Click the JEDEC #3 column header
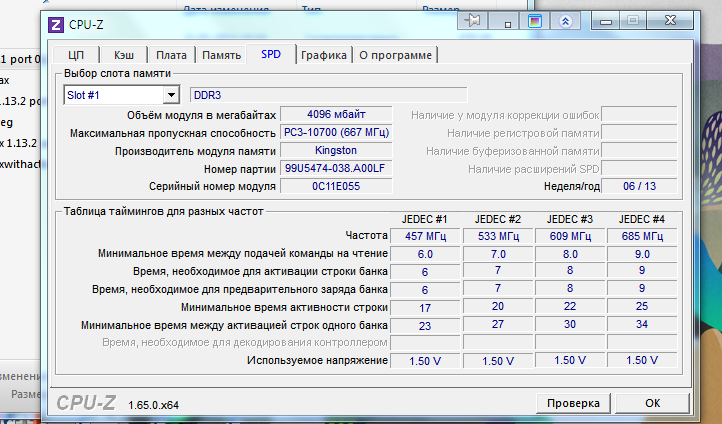Screen dimensions: 722x424 [570, 219]
